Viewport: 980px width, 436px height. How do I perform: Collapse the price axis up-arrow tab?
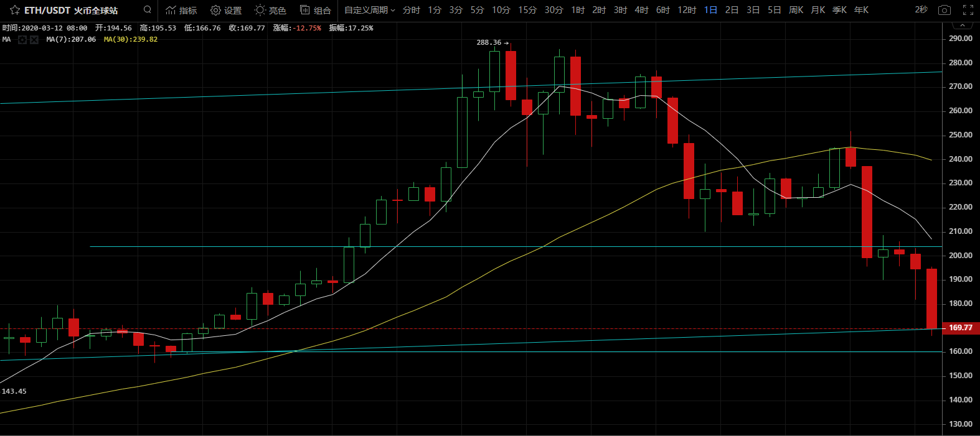tap(962, 26)
